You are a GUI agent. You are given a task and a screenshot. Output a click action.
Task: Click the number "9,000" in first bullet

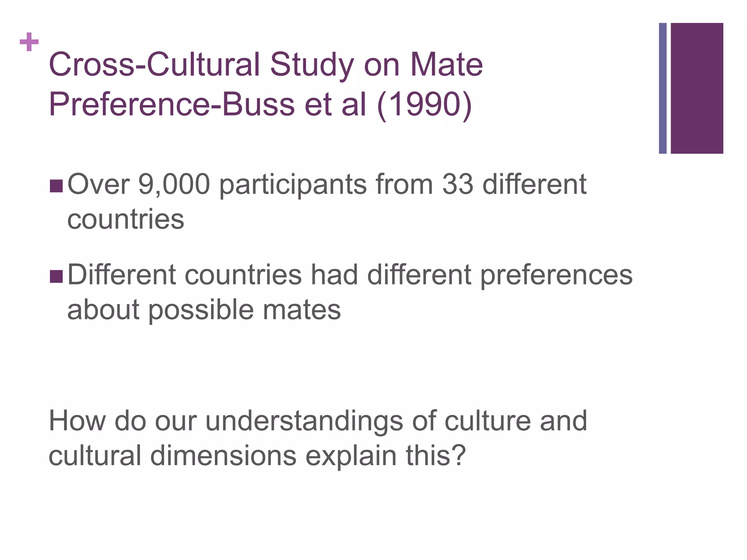[x=174, y=185]
